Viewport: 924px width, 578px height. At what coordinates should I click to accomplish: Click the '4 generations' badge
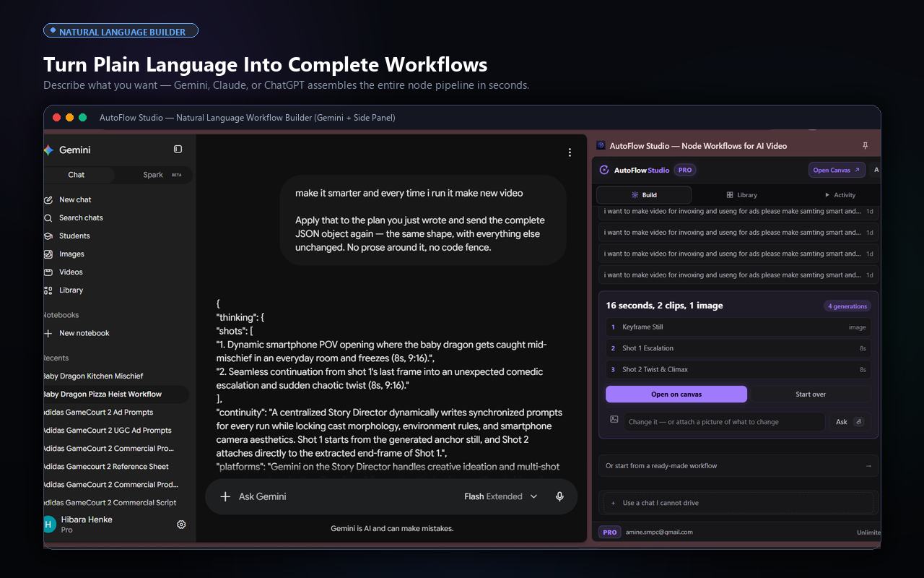pyautogui.click(x=847, y=306)
